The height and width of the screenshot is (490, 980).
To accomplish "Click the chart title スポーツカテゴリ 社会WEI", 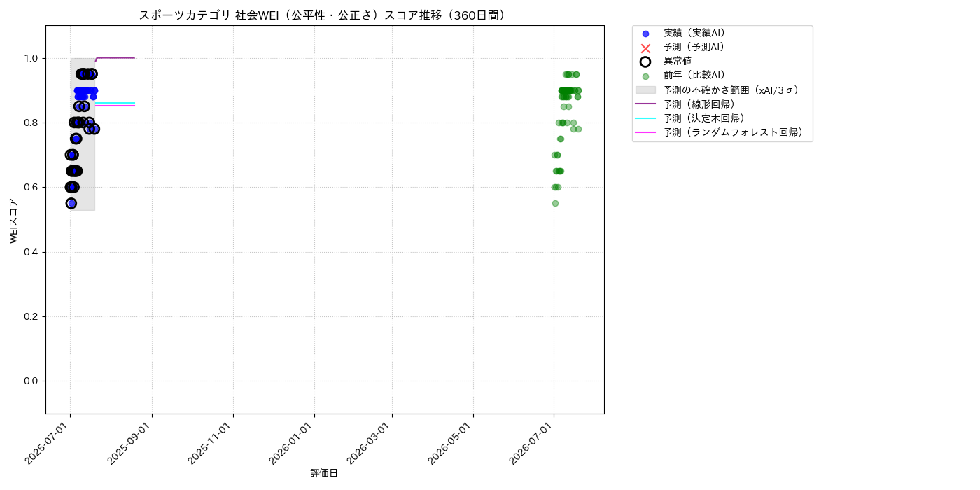I will point(325,15).
